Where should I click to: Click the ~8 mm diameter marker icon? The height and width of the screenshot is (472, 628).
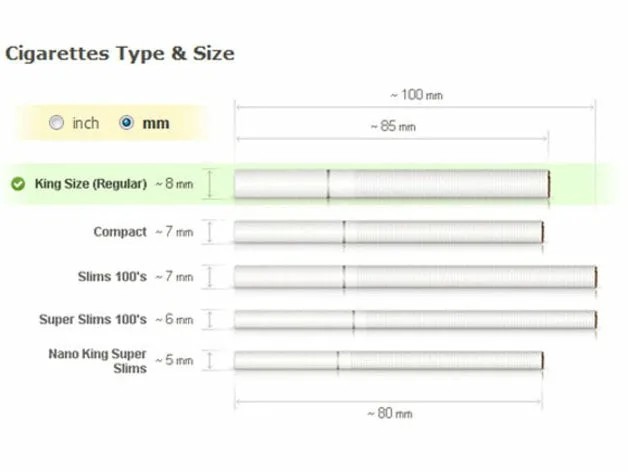pos(210,184)
